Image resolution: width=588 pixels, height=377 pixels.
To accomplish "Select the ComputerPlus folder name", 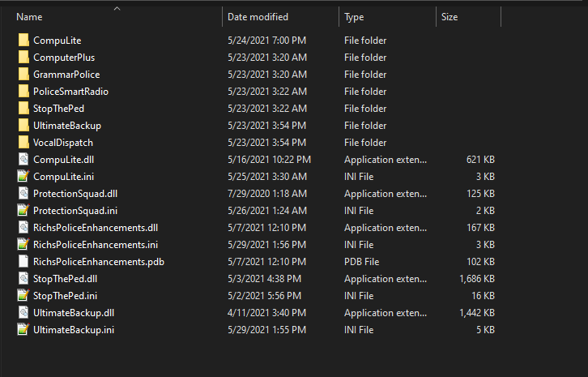I will pos(64,58).
